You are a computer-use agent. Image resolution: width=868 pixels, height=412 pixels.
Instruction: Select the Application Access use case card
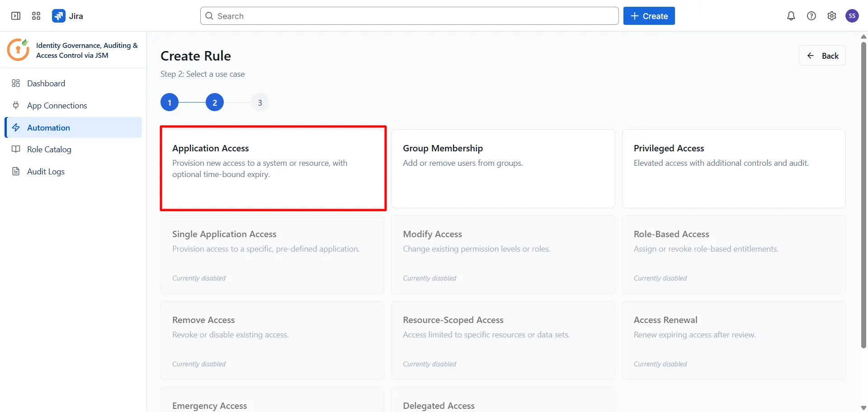coord(273,169)
